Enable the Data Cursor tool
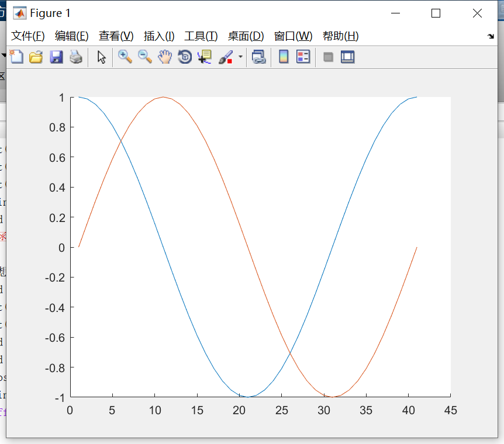 [x=205, y=57]
